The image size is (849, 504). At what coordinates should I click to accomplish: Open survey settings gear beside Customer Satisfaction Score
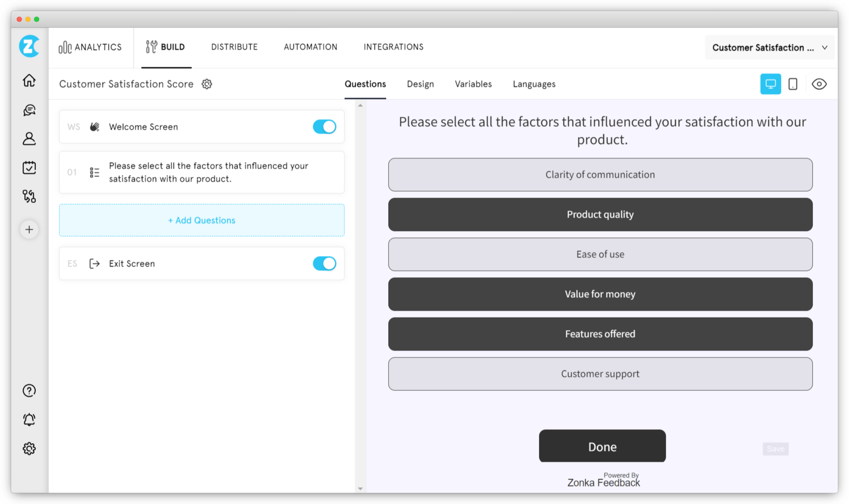(x=207, y=84)
